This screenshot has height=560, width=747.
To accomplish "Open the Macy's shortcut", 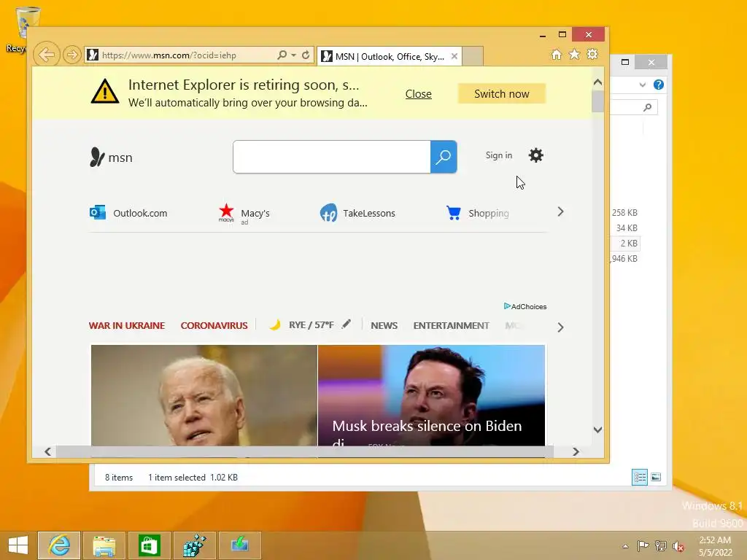I will point(244,214).
